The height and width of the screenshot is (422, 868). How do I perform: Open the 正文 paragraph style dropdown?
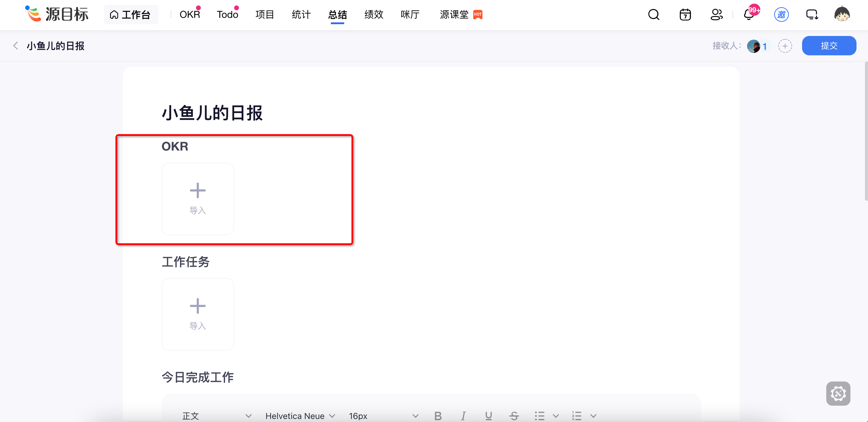point(216,415)
